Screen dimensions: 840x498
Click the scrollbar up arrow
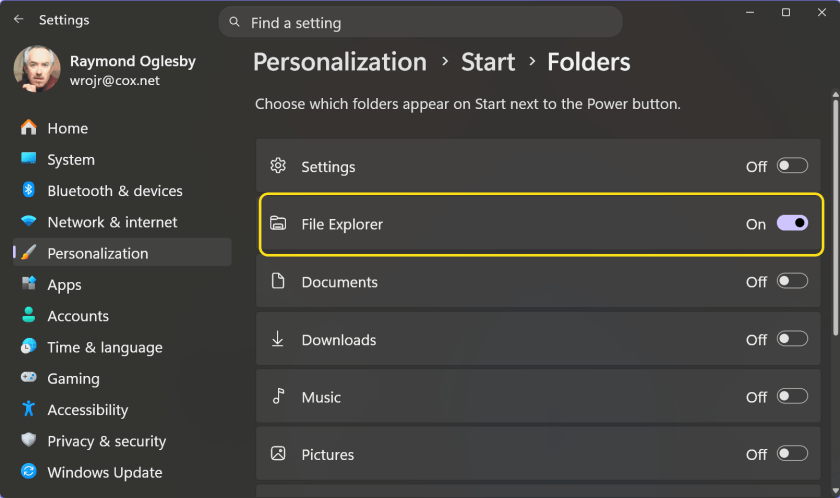[x=835, y=94]
